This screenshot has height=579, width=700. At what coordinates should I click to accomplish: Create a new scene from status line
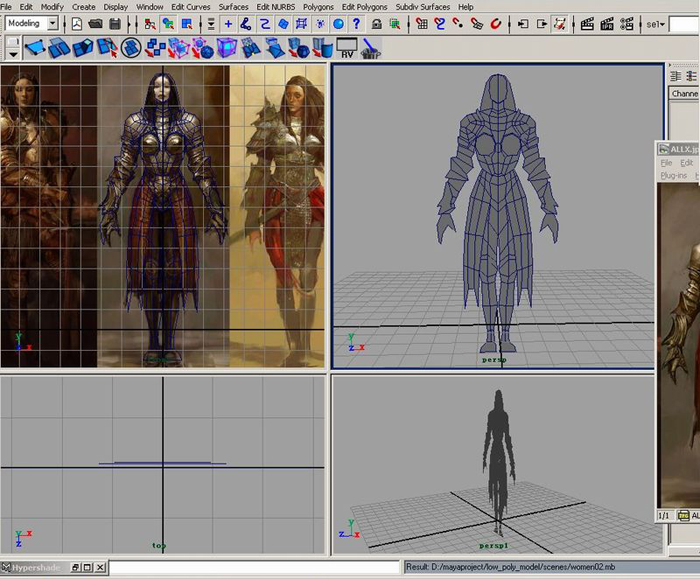(x=77, y=24)
